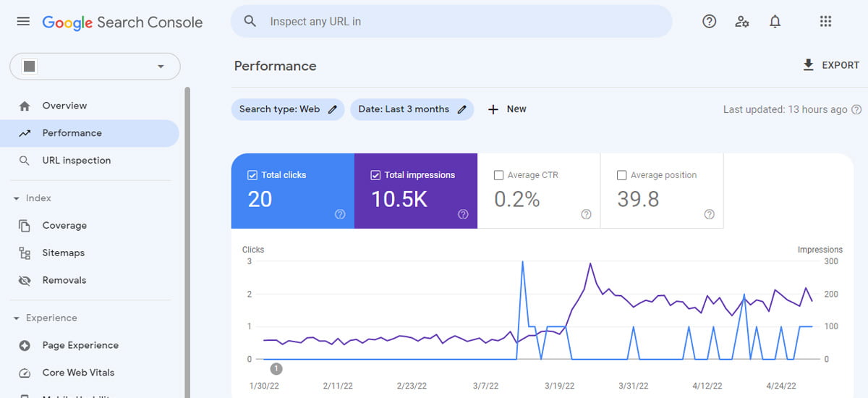Go to Overview in sidebar

(x=64, y=106)
